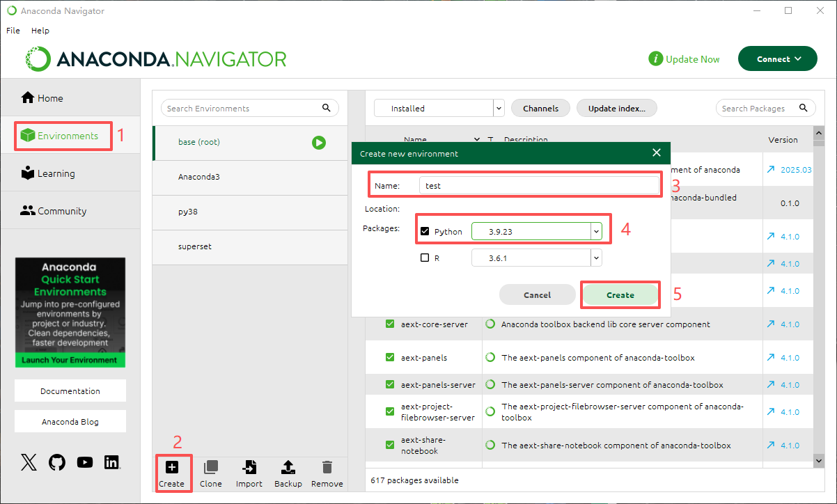Click the Community people icon

point(28,211)
